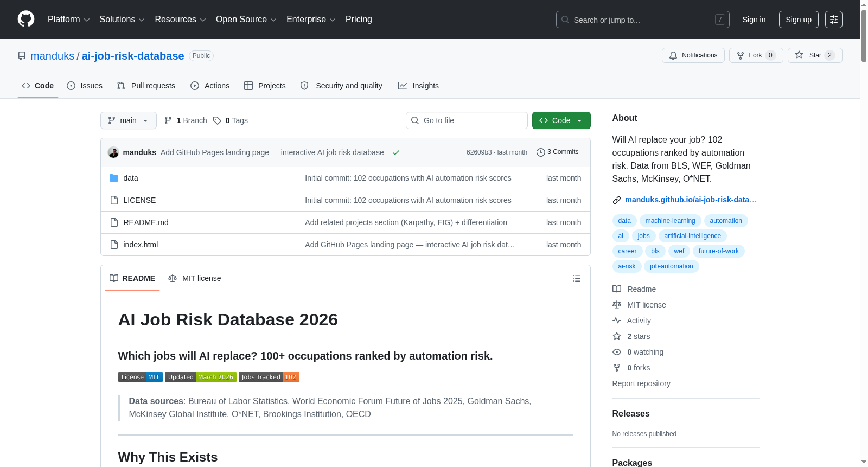Click the Sign in link
Image resolution: width=868 pixels, height=467 pixels.
pos(754,20)
